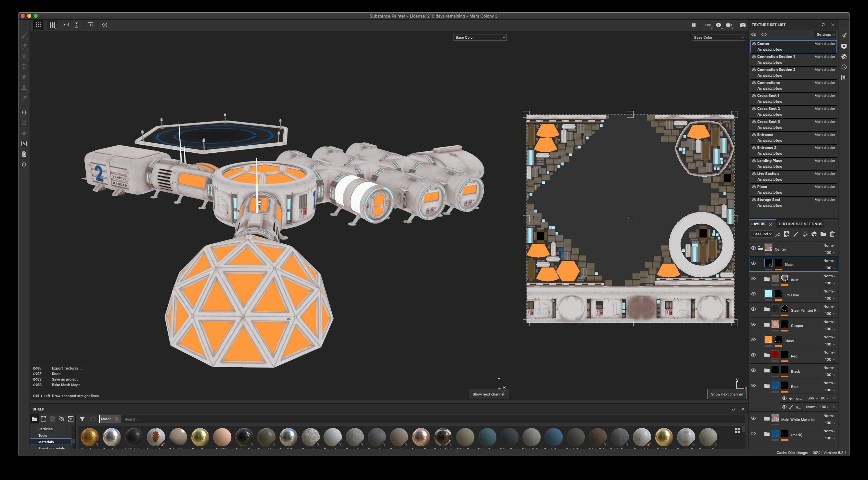The image size is (868, 480).
Task: Click Show next channel button in 2D view
Action: tap(726, 394)
